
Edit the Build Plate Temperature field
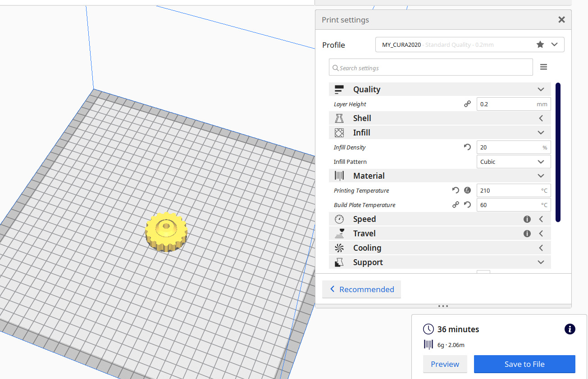tap(514, 205)
